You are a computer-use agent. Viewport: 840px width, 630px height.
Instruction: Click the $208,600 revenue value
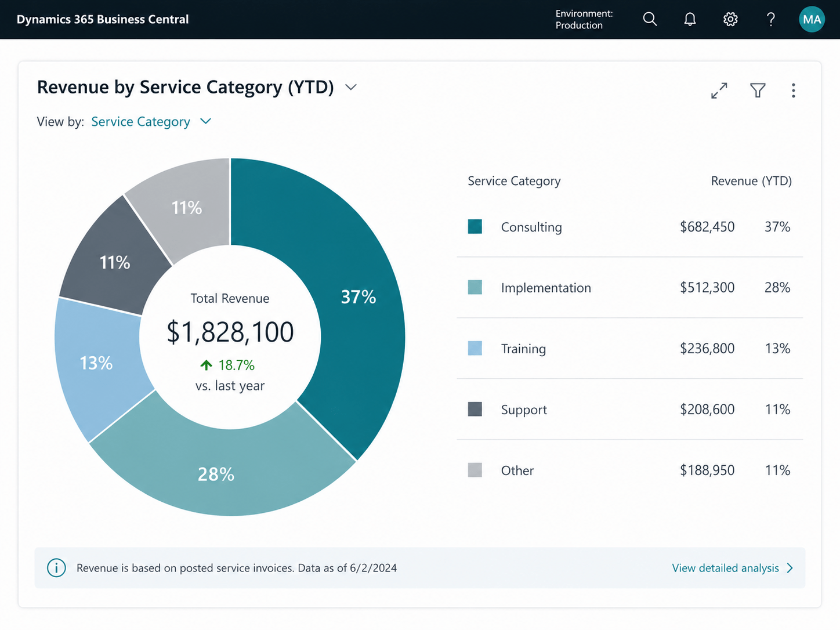(707, 410)
